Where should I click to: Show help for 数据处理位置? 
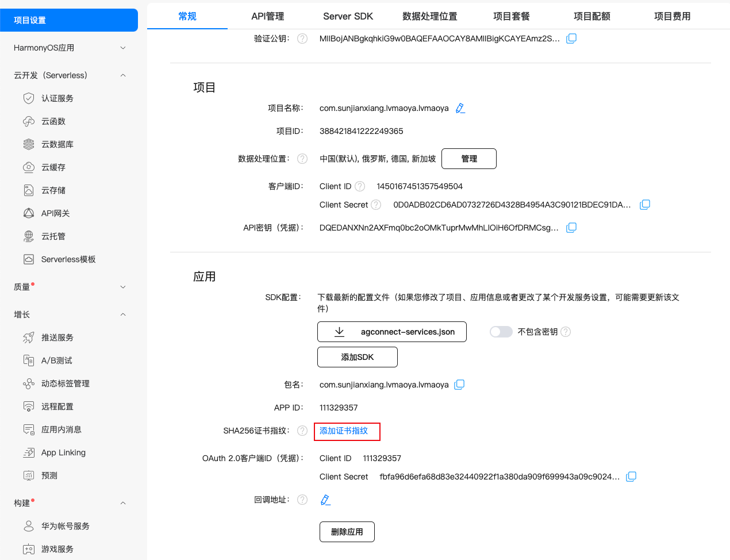pos(302,159)
